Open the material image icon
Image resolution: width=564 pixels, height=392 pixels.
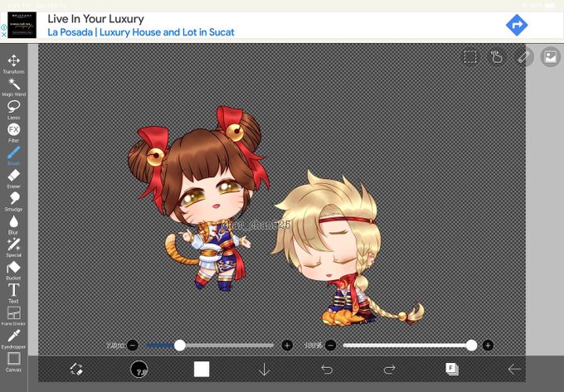[551, 57]
